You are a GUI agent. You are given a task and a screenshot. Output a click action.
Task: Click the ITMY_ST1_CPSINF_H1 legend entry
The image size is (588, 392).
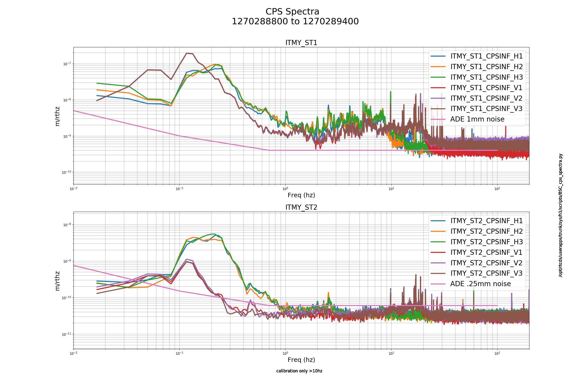[477, 56]
